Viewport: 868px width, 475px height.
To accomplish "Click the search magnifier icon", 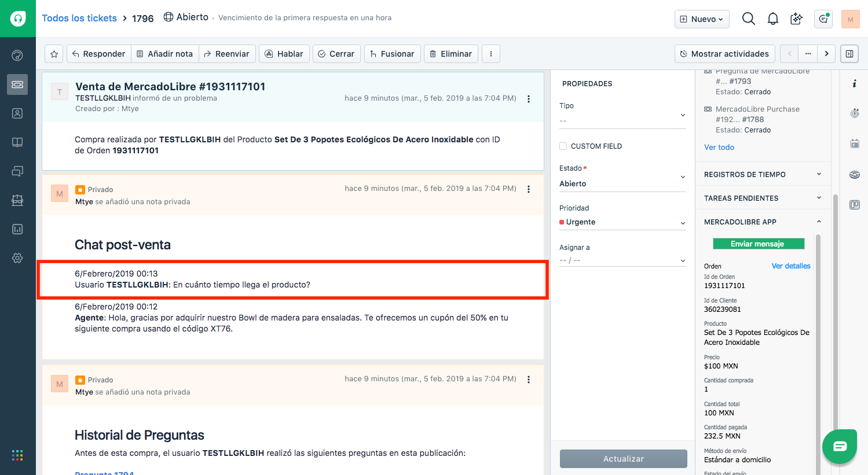I will tap(748, 19).
